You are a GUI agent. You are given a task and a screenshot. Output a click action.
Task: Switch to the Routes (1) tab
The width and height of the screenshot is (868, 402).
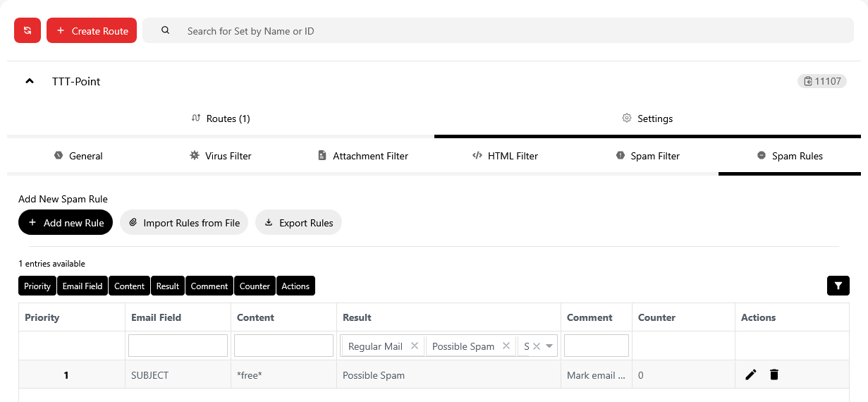click(x=221, y=118)
